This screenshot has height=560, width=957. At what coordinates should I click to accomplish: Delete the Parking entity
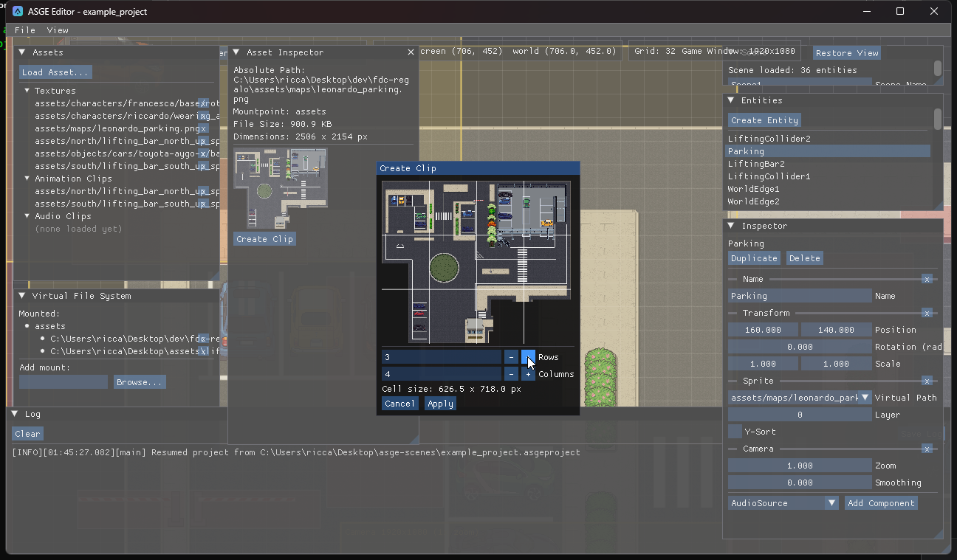804,258
